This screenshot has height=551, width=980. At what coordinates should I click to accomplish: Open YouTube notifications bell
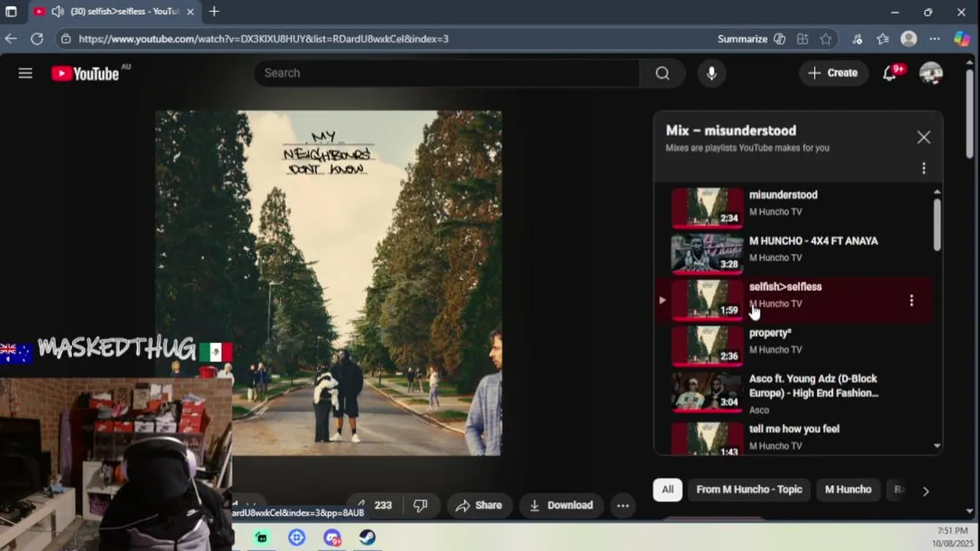890,73
